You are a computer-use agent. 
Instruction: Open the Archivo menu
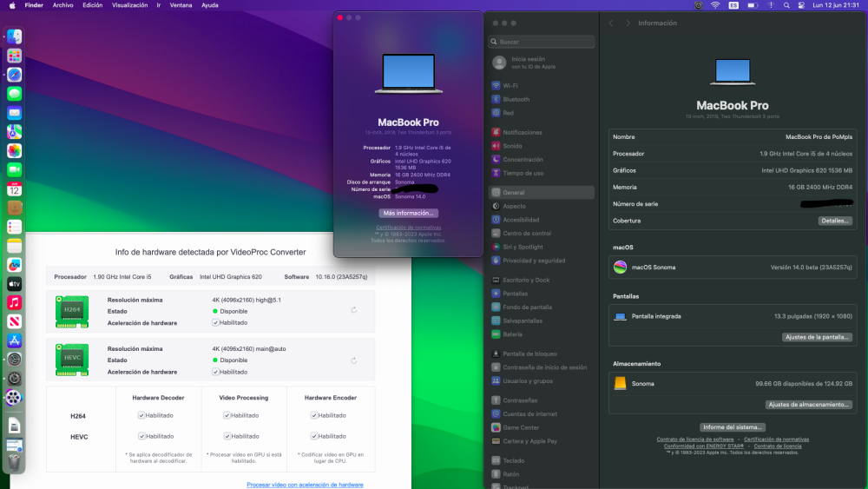pos(62,5)
